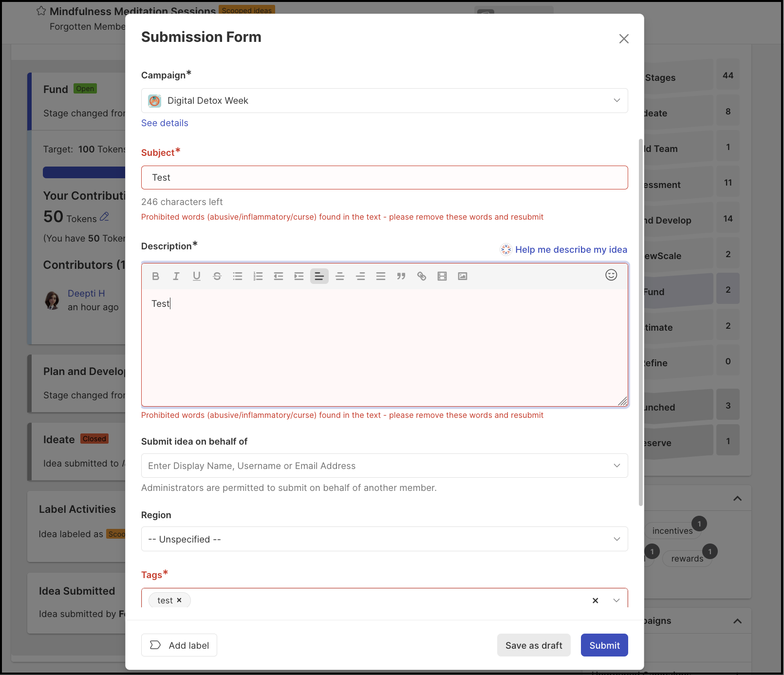Click the Add label button
Screen dimensions: 784x675
[179, 645]
